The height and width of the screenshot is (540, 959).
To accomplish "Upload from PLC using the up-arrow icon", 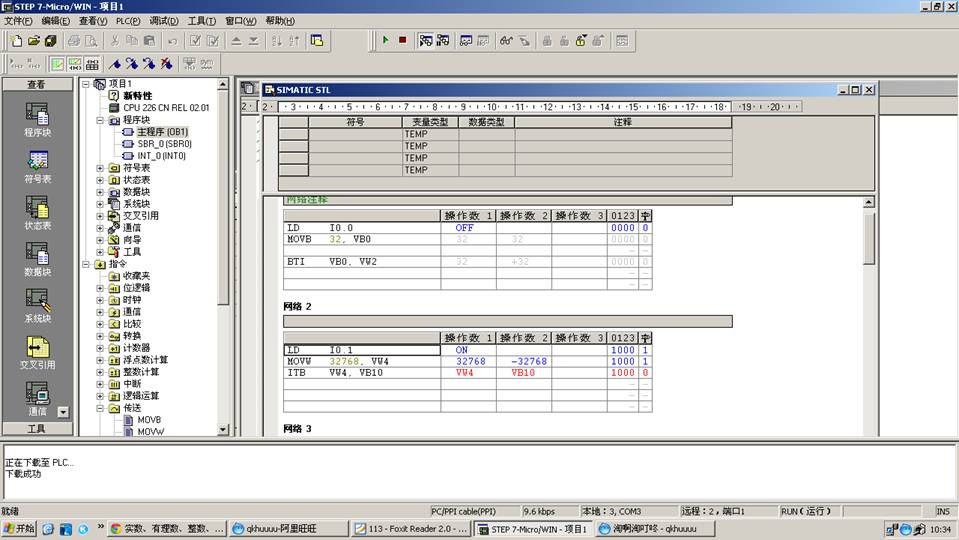I will pos(236,41).
